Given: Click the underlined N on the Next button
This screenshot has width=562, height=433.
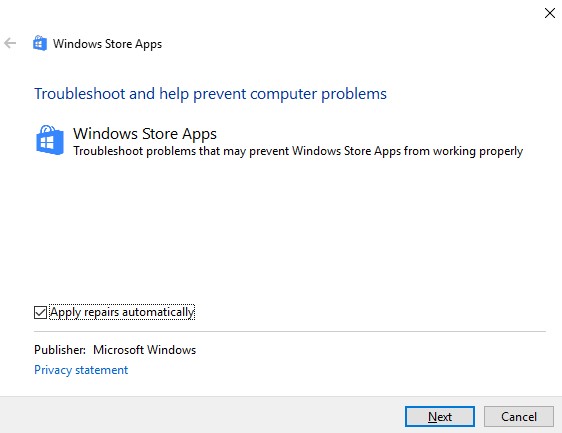Looking at the screenshot, I should (x=433, y=417).
